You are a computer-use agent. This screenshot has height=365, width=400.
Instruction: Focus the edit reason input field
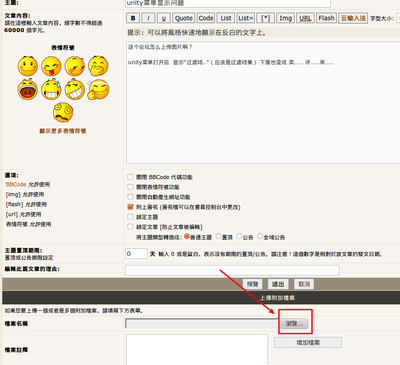232,270
